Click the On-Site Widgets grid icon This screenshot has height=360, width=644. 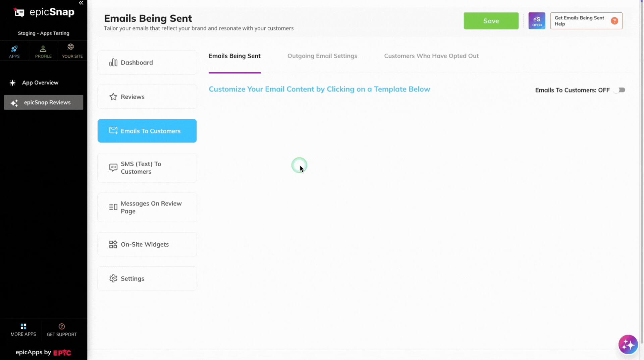[113, 244]
